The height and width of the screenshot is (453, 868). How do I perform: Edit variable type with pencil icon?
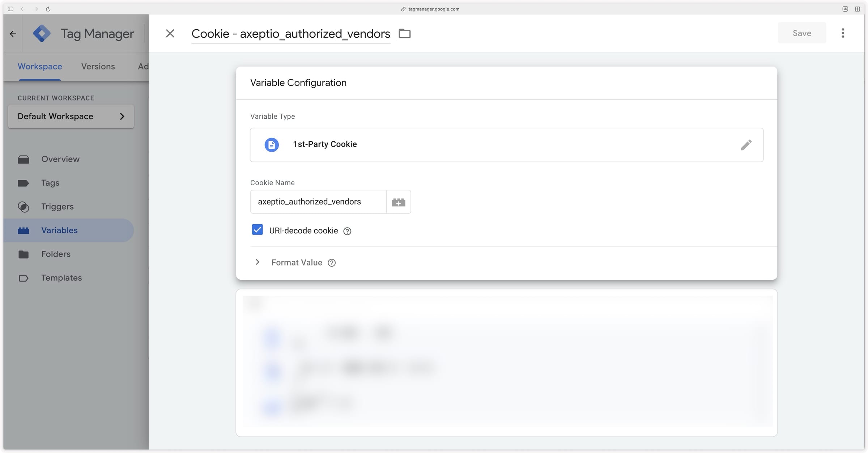point(746,145)
